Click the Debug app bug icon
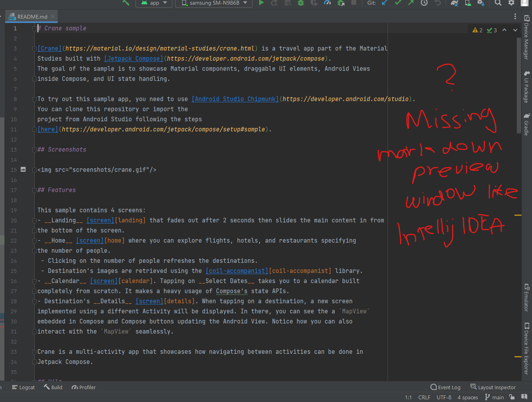 click(301, 3)
